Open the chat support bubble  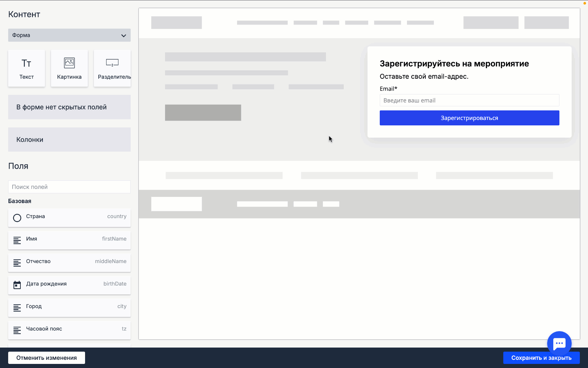coord(559,343)
